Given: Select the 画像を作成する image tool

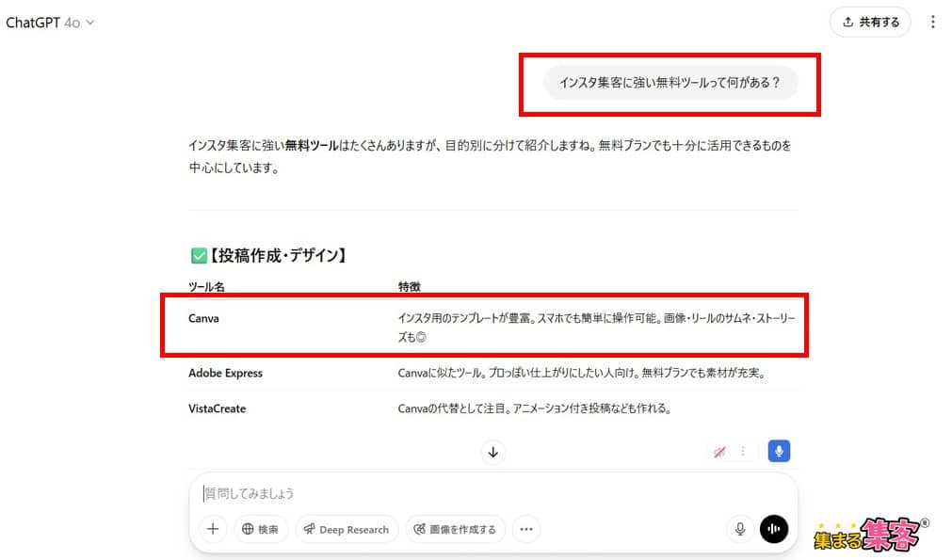Looking at the screenshot, I should pyautogui.click(x=455, y=529).
